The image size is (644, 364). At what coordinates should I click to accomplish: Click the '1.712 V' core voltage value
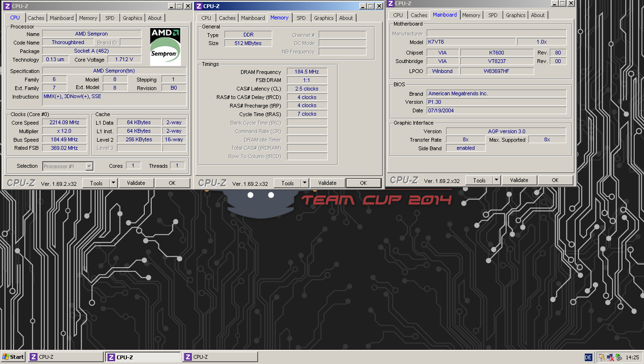pos(124,59)
